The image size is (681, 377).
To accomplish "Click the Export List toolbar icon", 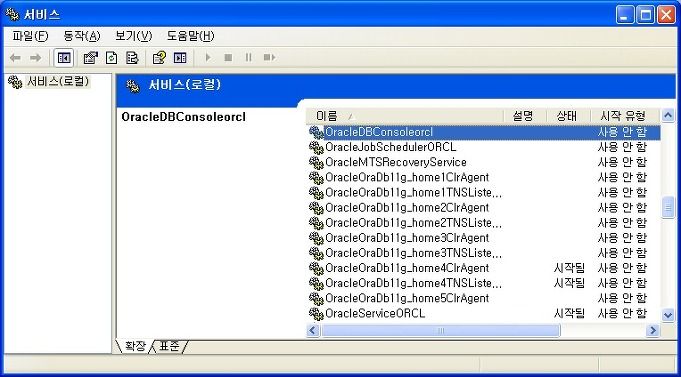I will pos(132,57).
